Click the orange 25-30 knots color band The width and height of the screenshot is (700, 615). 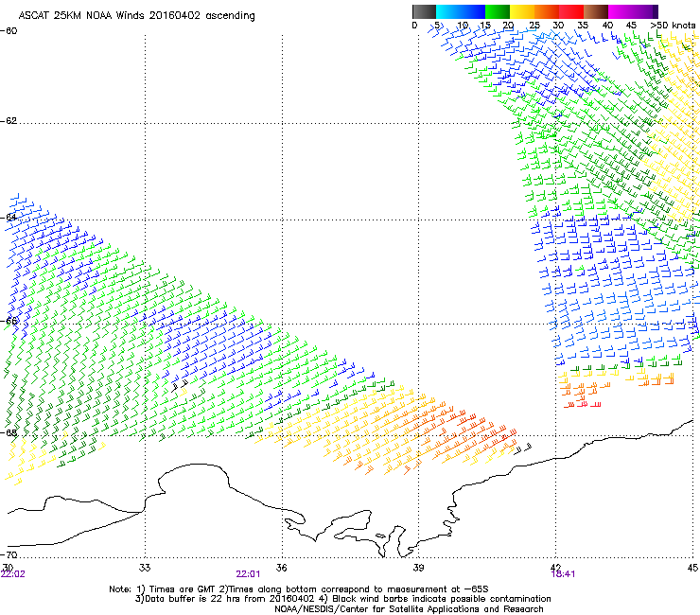pos(547,11)
